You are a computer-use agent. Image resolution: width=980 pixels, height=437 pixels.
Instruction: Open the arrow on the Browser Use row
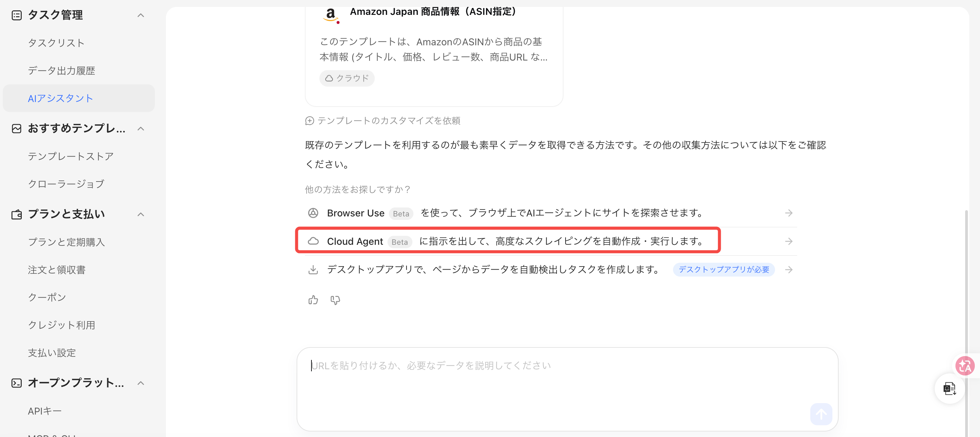pos(788,213)
